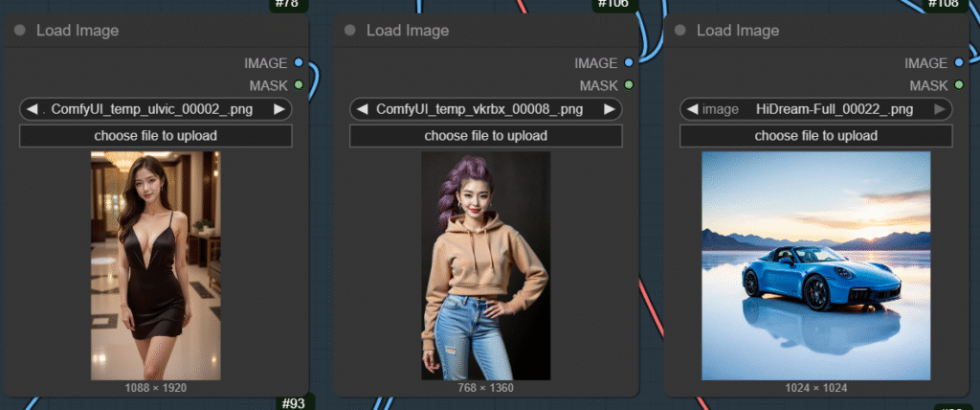Select previous image before ComfyUI_temp_ulvic_00002_.png

click(x=32, y=109)
